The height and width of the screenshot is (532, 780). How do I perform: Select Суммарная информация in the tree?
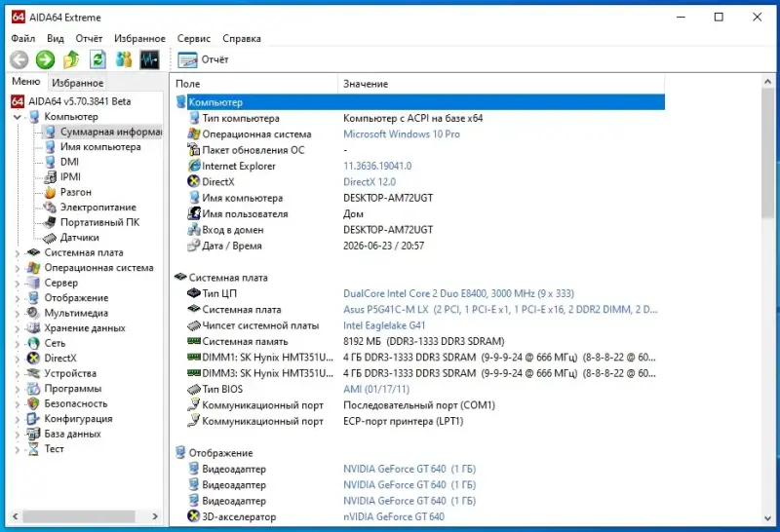110,132
